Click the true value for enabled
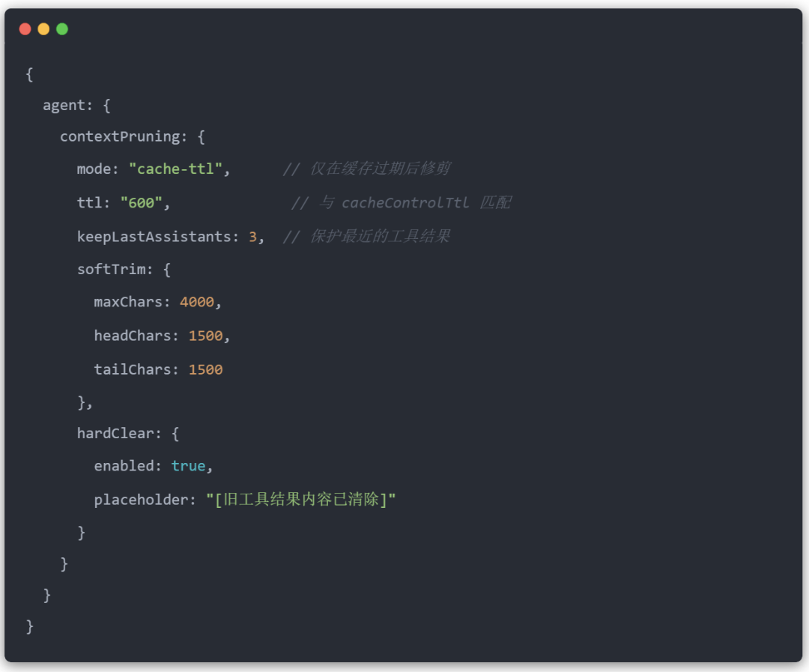 pyautogui.click(x=188, y=466)
